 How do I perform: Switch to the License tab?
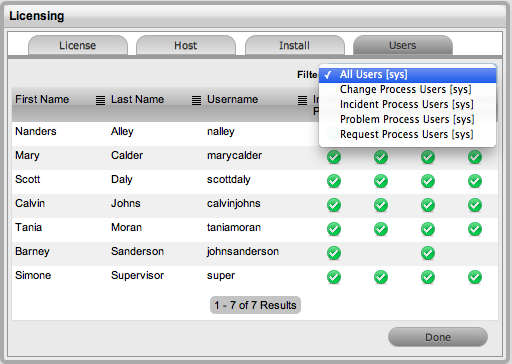click(78, 45)
